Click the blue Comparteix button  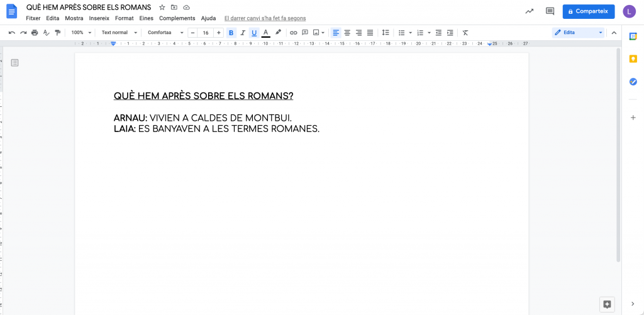[588, 11]
